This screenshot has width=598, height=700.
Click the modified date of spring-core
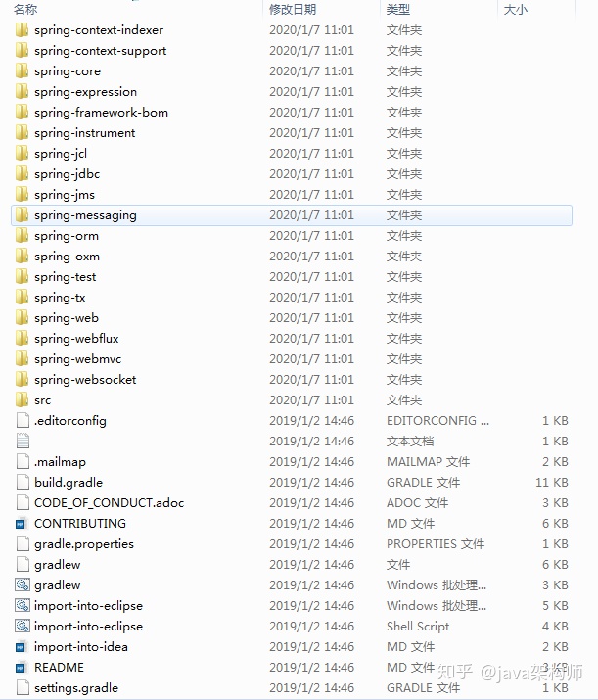311,71
